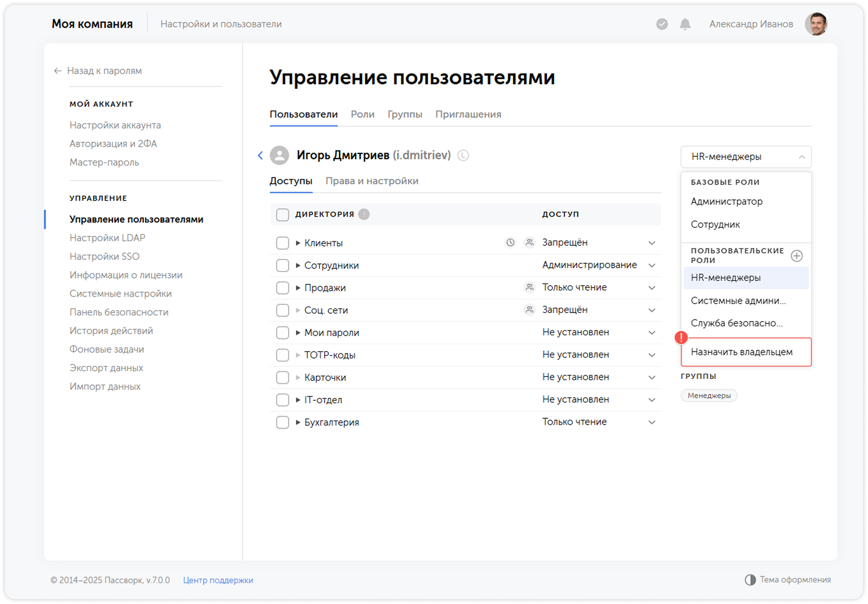Switch to the Группы tab
868x604 pixels.
coord(405,115)
